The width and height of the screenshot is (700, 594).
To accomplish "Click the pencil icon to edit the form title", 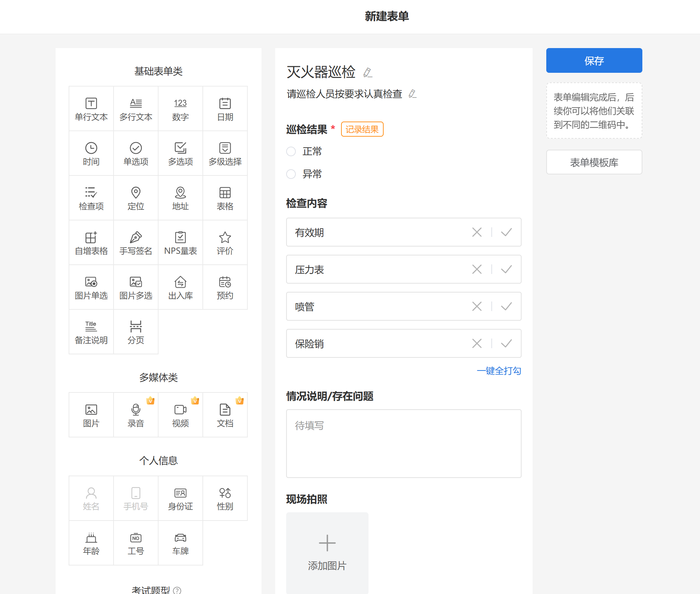I will pyautogui.click(x=367, y=72).
